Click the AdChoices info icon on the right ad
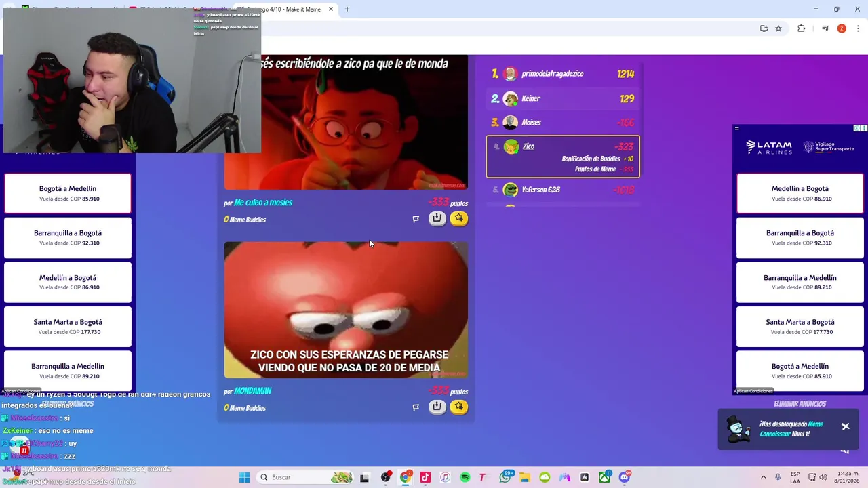This screenshot has height=488, width=868. pyautogui.click(x=856, y=128)
